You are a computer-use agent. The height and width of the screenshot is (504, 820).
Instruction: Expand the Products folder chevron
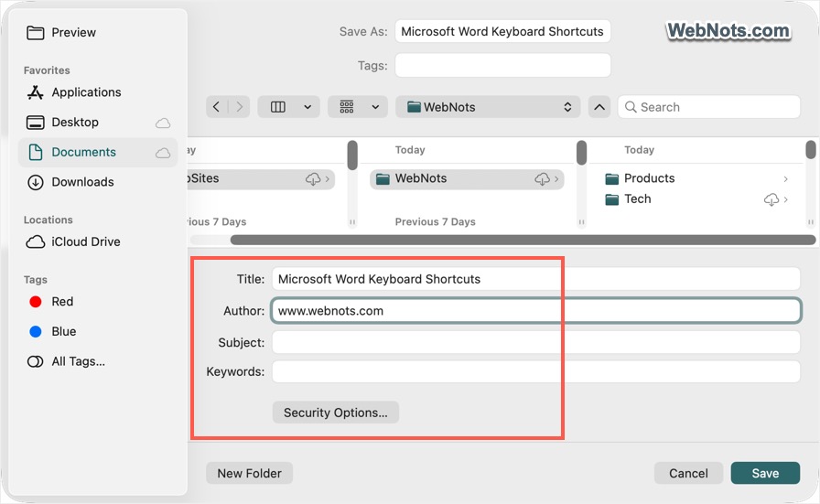[x=785, y=179]
